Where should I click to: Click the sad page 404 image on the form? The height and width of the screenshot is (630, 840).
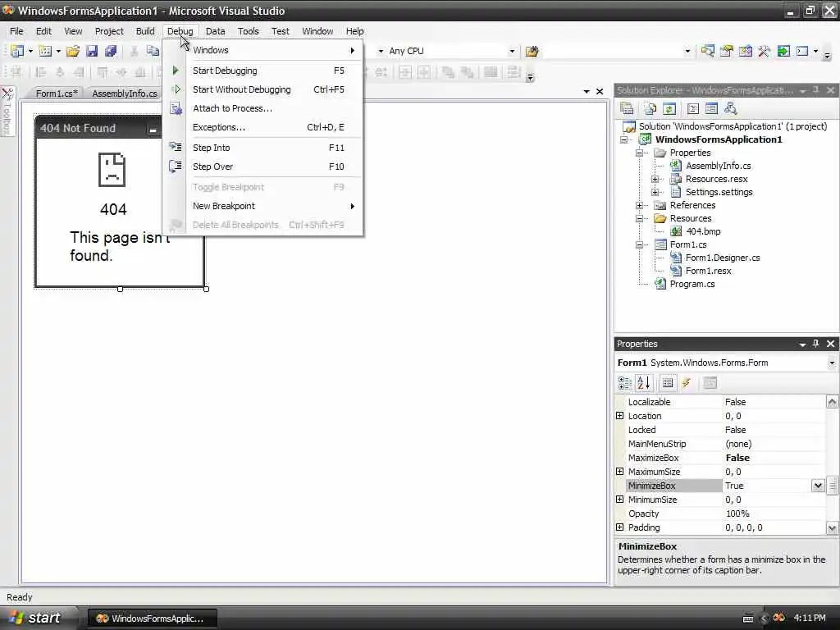click(112, 170)
